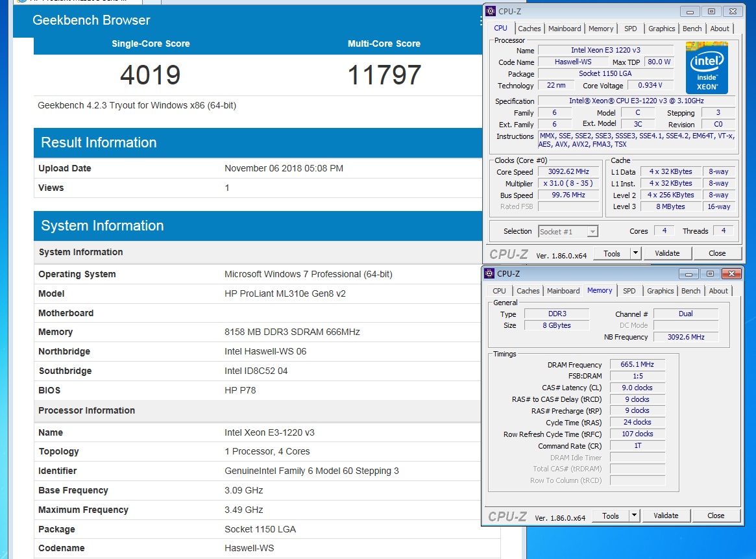Click Geekbench Browser header title
Viewport: 756px width, 559px height.
coord(91,20)
